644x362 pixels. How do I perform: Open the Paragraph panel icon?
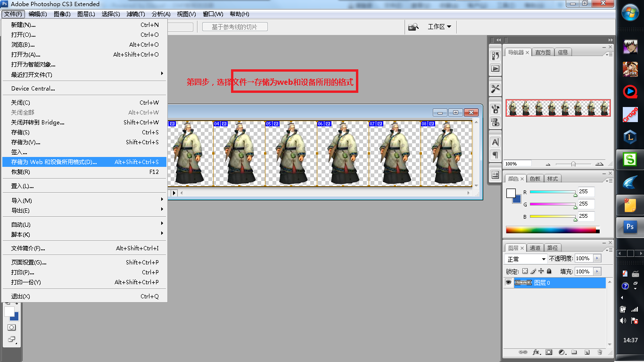tap(495, 155)
